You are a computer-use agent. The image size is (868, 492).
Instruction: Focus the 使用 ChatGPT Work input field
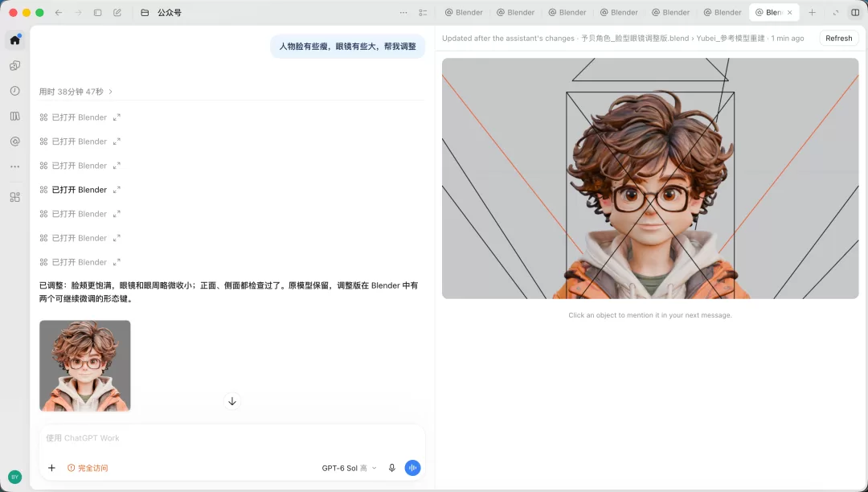tap(232, 438)
